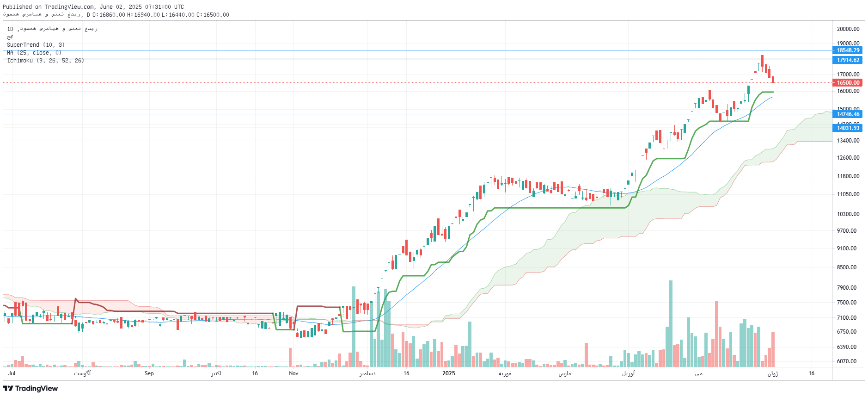Screen dimensions: 868x397
Task: Click the 9100.00 price axis value
Action: [847, 248]
